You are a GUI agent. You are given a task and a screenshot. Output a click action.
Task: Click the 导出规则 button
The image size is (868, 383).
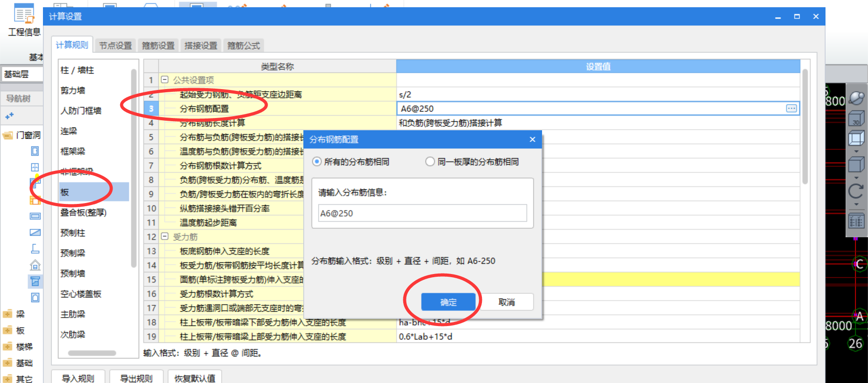(136, 378)
